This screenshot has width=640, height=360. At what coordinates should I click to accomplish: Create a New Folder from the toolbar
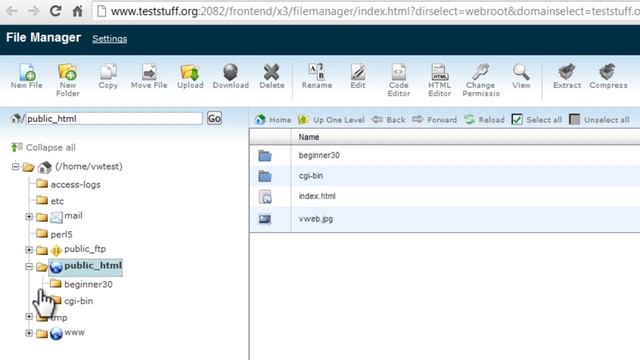pos(67,80)
